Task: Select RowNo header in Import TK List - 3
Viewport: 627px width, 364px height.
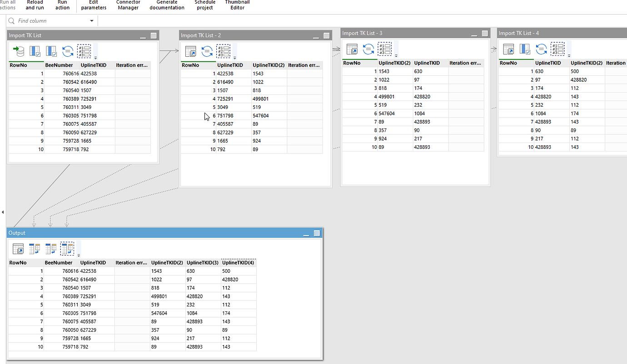Action: (x=360, y=63)
